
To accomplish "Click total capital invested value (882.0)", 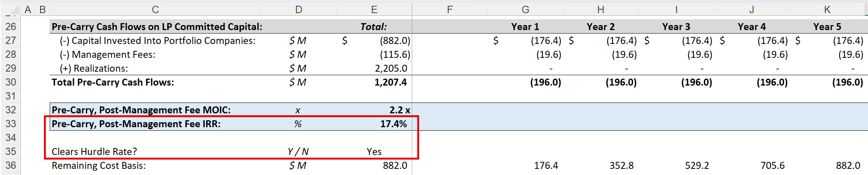I will click(395, 40).
